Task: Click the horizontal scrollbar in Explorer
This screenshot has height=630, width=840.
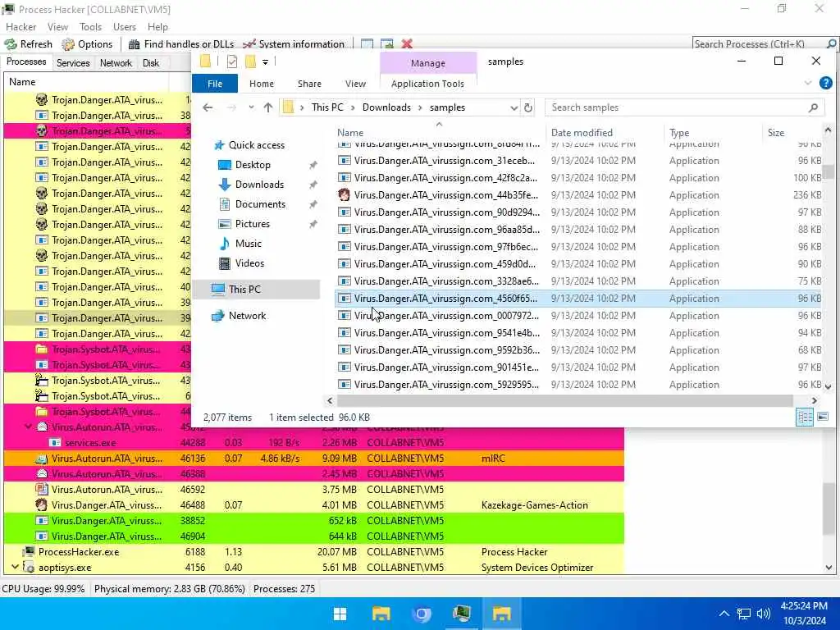Action: (564, 400)
